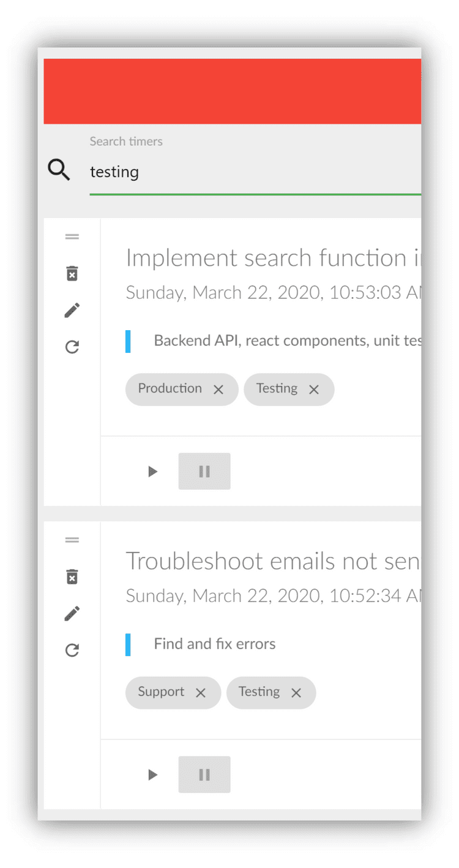Remove the Support tag

click(x=200, y=693)
